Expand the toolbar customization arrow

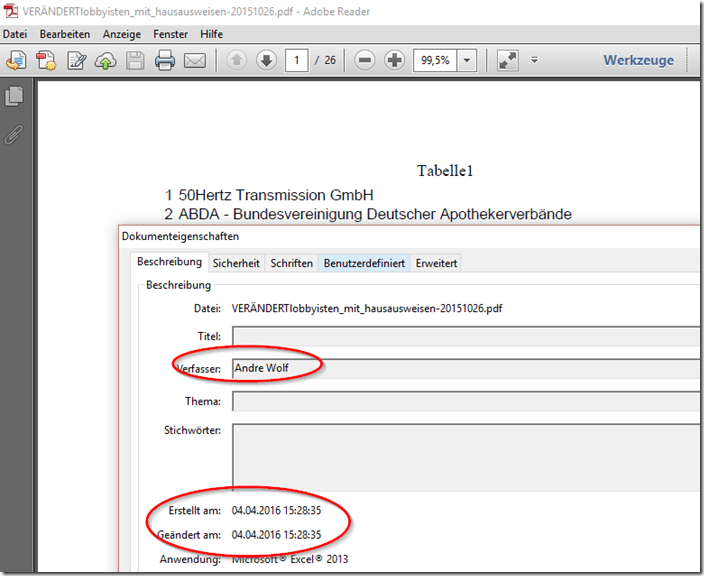coord(534,60)
